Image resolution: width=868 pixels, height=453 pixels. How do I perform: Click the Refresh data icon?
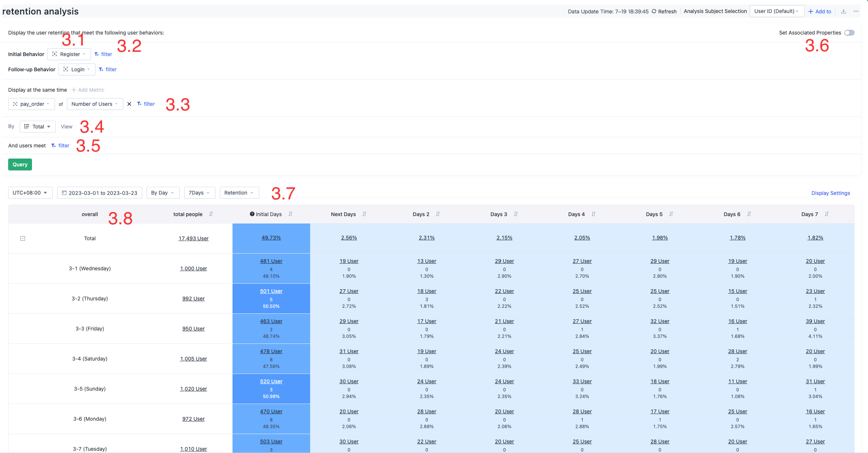click(654, 11)
